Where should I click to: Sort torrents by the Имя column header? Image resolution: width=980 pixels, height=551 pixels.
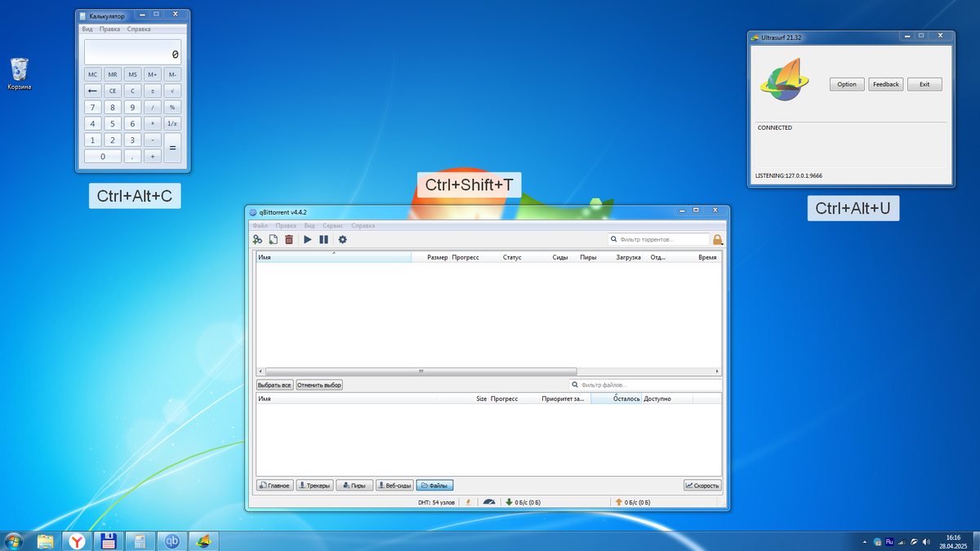tap(333, 257)
